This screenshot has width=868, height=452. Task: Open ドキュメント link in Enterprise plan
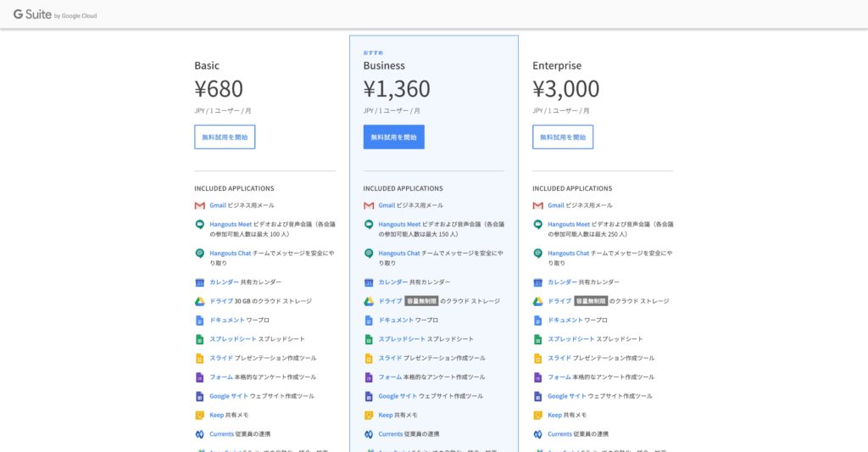(x=565, y=321)
